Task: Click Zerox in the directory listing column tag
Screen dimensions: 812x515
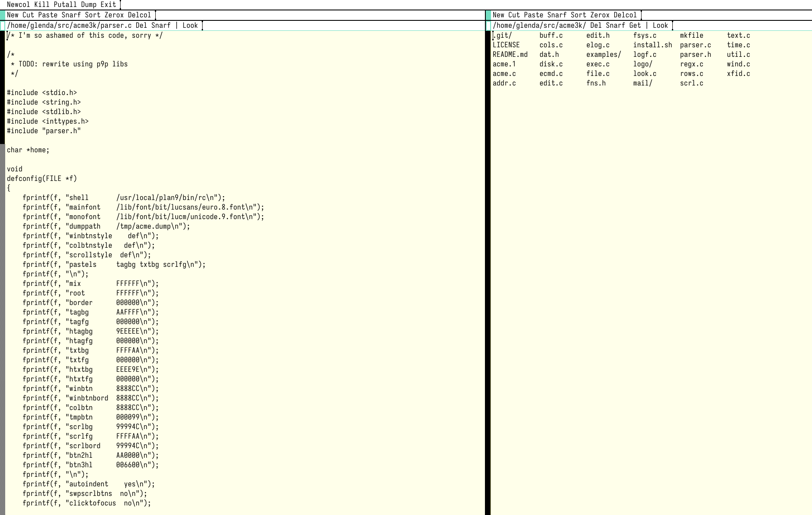Action: [x=600, y=15]
